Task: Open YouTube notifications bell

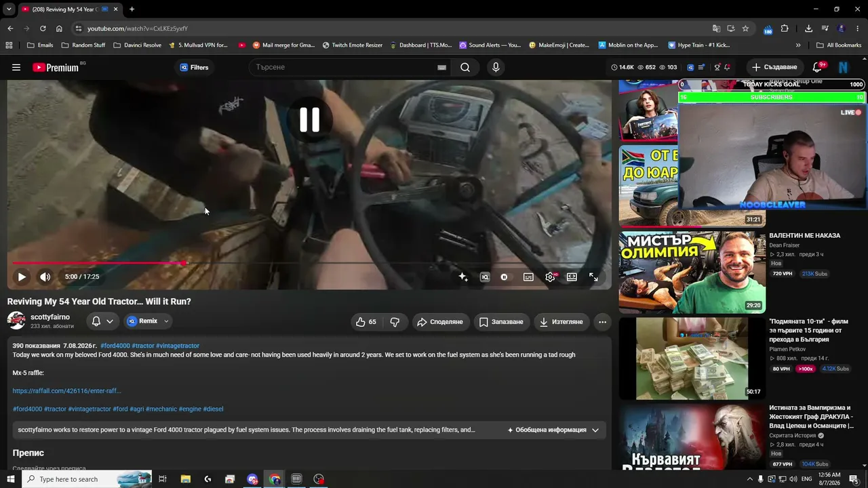Action: pos(817,67)
